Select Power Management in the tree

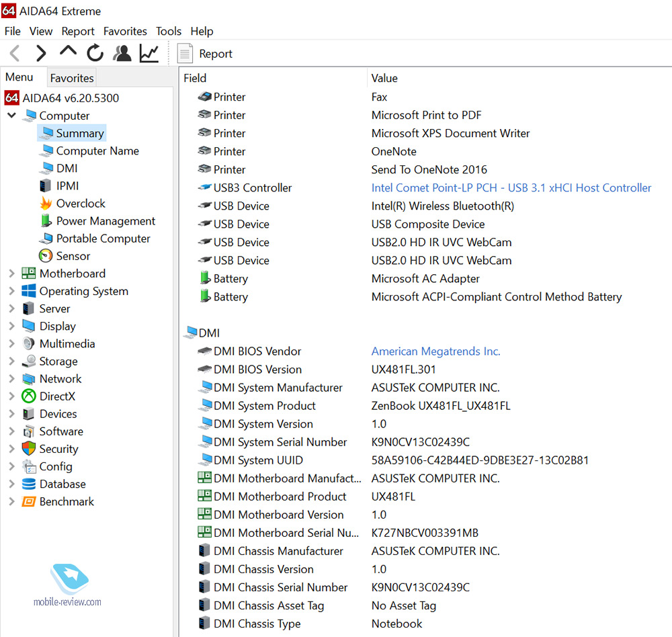pos(106,221)
